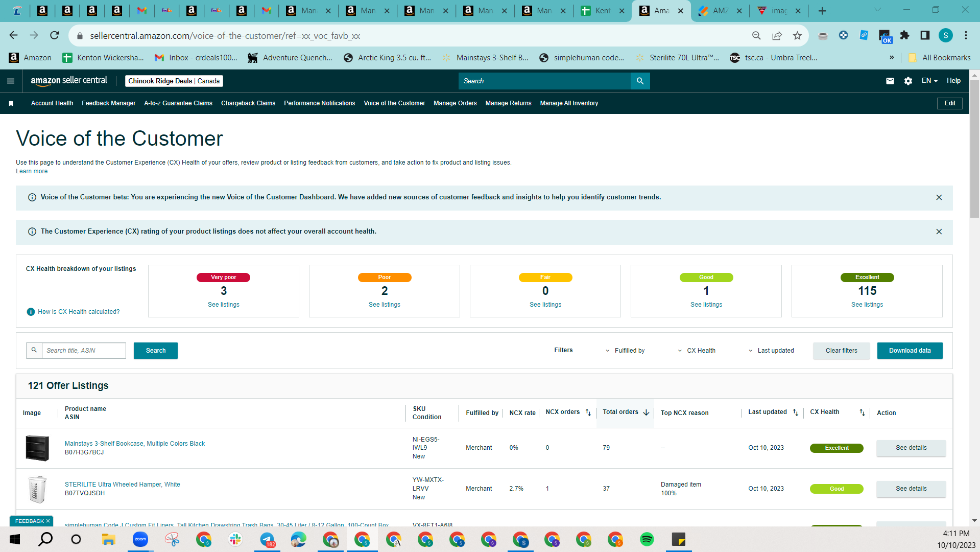Click See details for STERILITE Hamper
The image size is (980, 552).
911,489
